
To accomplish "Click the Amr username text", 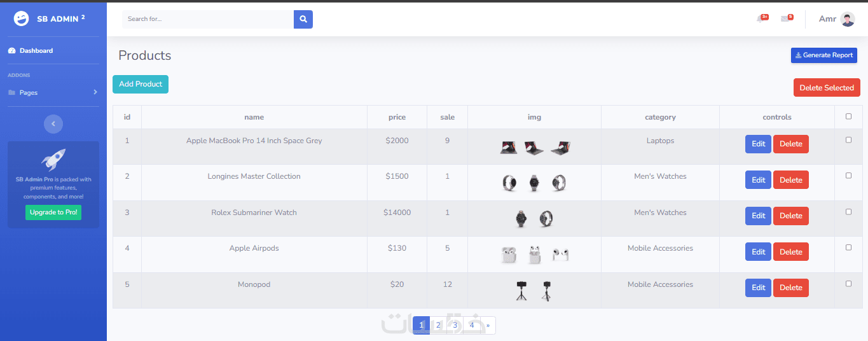I will [x=827, y=19].
